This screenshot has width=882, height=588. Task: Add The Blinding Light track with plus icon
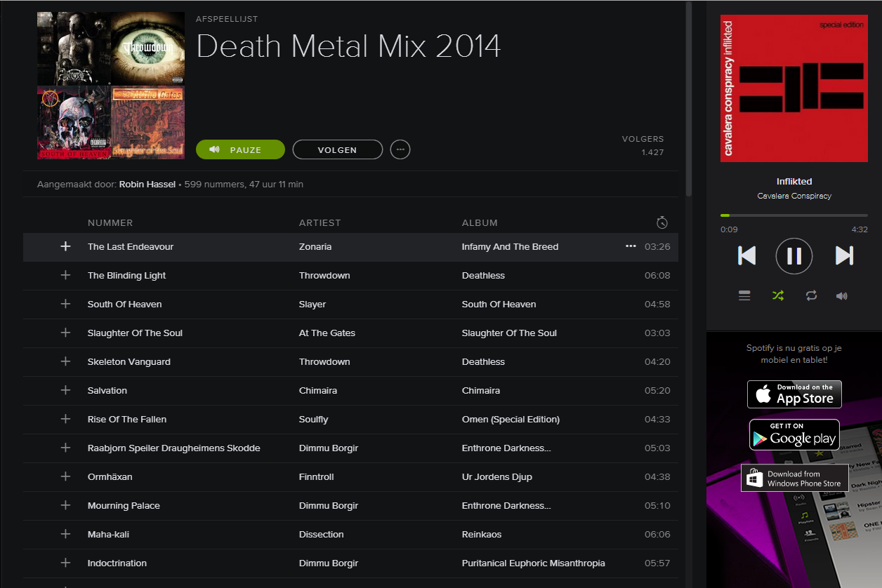pos(65,275)
